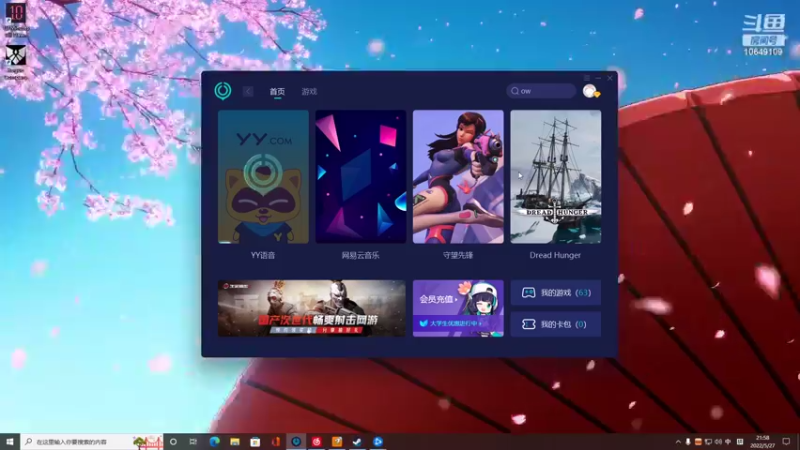The width and height of the screenshot is (800, 450).
Task: Click the search box containing 'ow'
Action: pyautogui.click(x=541, y=91)
